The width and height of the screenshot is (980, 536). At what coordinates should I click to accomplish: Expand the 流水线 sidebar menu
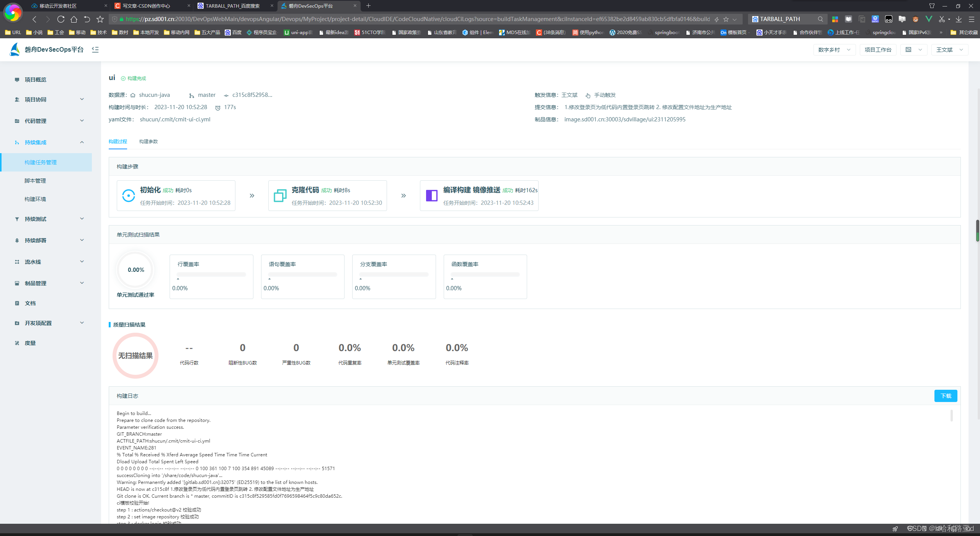pyautogui.click(x=82, y=262)
